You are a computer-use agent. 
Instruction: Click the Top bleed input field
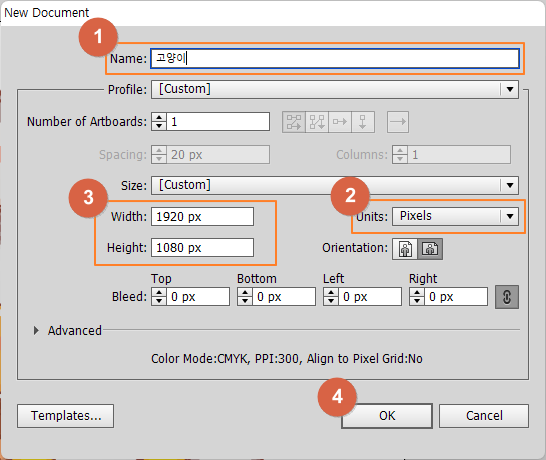point(198,297)
